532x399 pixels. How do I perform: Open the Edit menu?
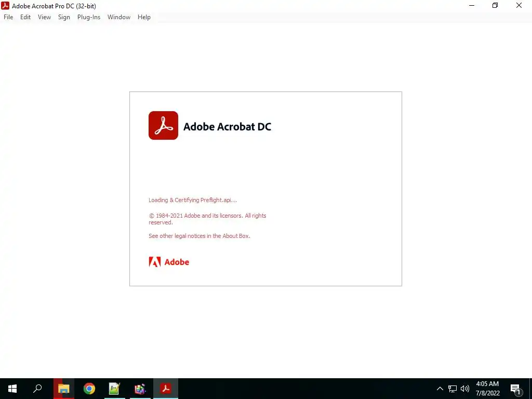[x=25, y=17]
